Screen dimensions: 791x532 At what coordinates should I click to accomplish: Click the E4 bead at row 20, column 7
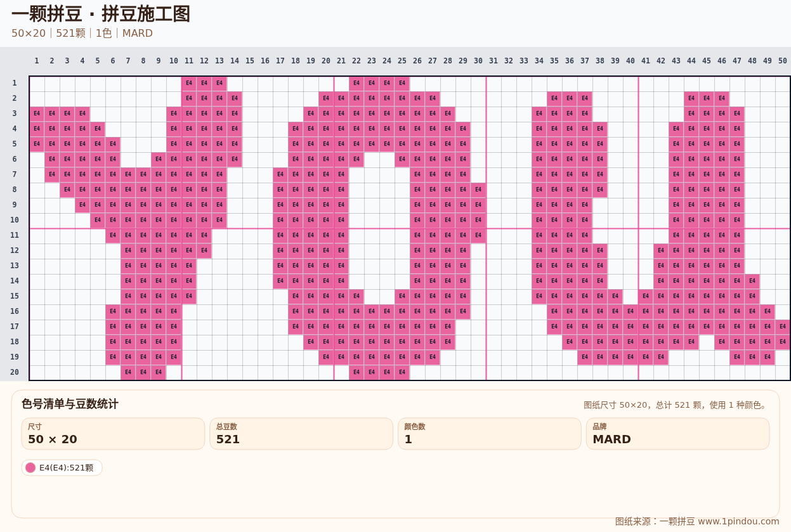point(128,372)
